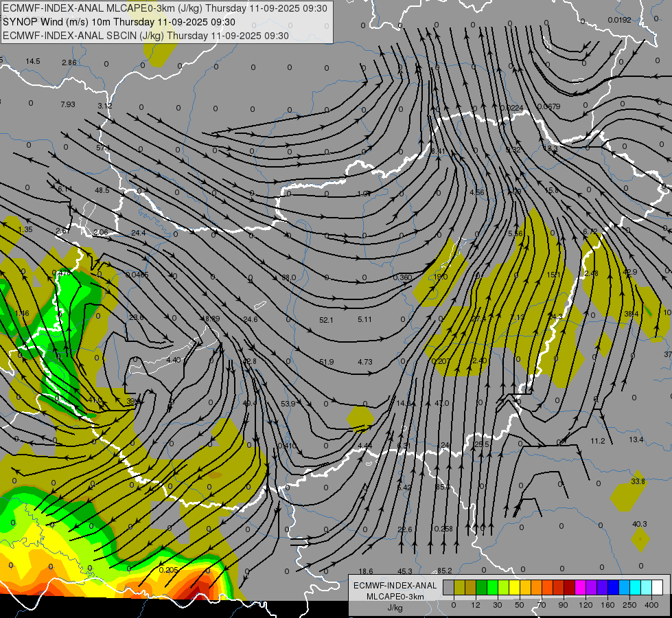672x618 pixels.
Task: Click the map value '45.3'
Action: click(x=405, y=571)
